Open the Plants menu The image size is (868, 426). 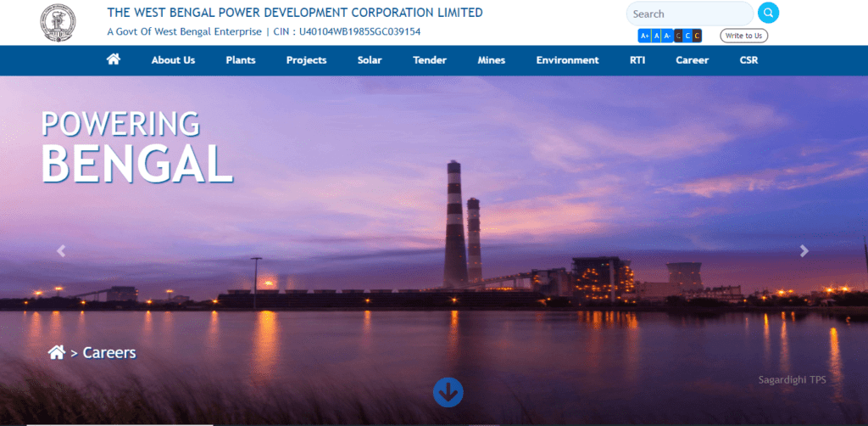(x=241, y=60)
